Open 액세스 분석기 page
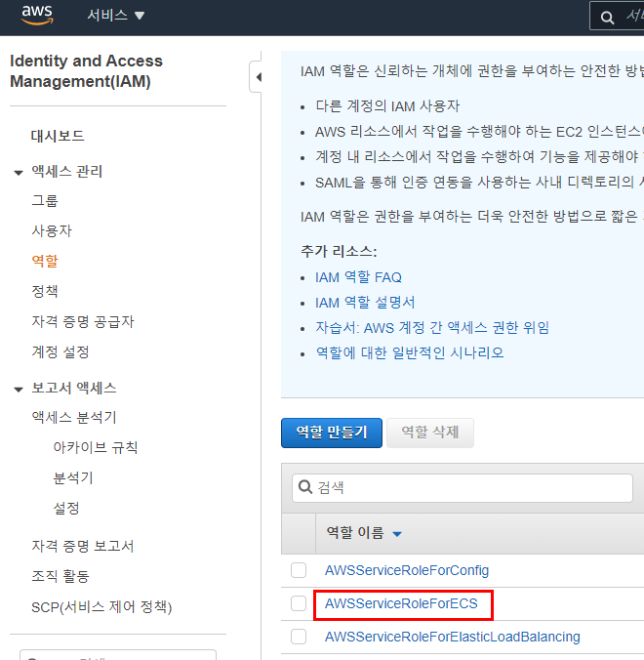The width and height of the screenshot is (644, 660). 73,417
